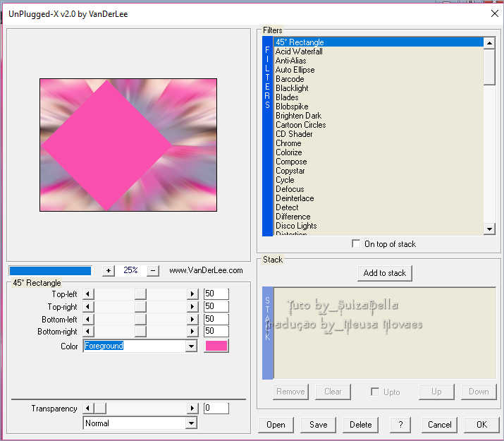Select Compose filter in list
504x441 pixels.
379,162
